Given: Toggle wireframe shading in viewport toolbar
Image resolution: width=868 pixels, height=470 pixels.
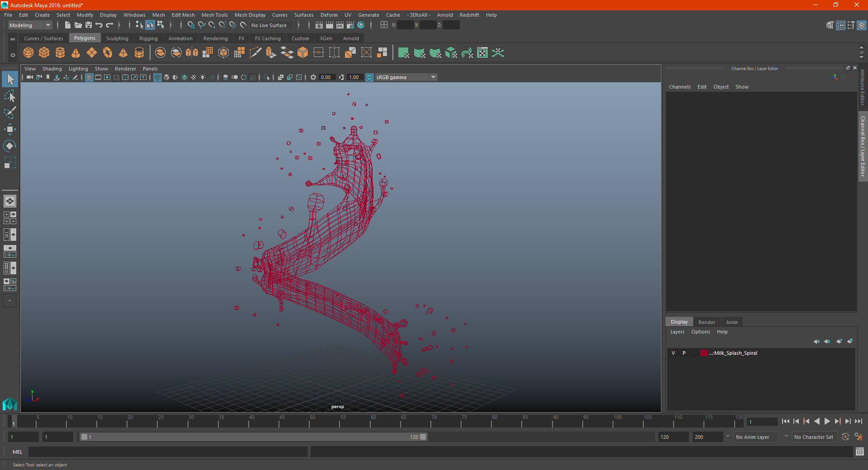Looking at the screenshot, I should coord(157,77).
